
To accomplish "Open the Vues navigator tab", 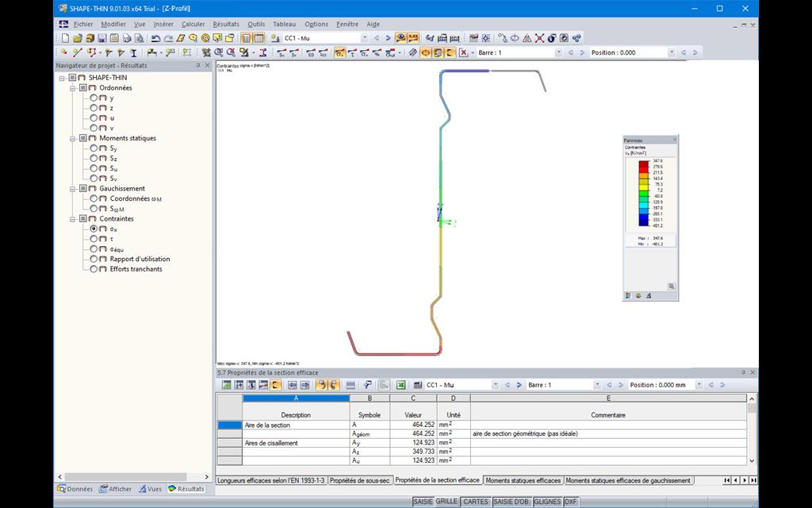I will (150, 489).
